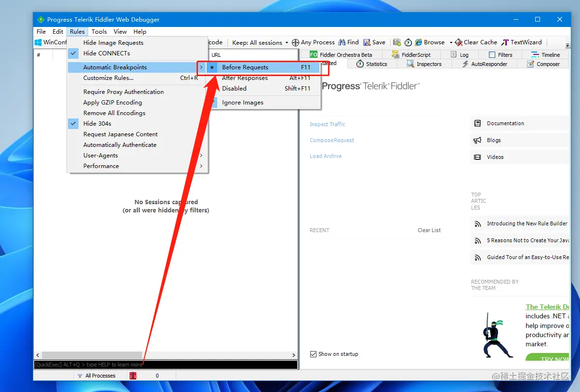Switch to the Filters tab
Screen dimensions: 580x392
(501, 54)
